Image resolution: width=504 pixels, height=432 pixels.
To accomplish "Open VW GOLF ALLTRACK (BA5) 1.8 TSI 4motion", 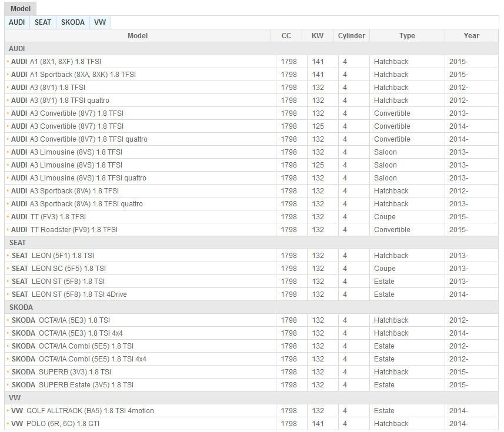I will (x=82, y=411).
